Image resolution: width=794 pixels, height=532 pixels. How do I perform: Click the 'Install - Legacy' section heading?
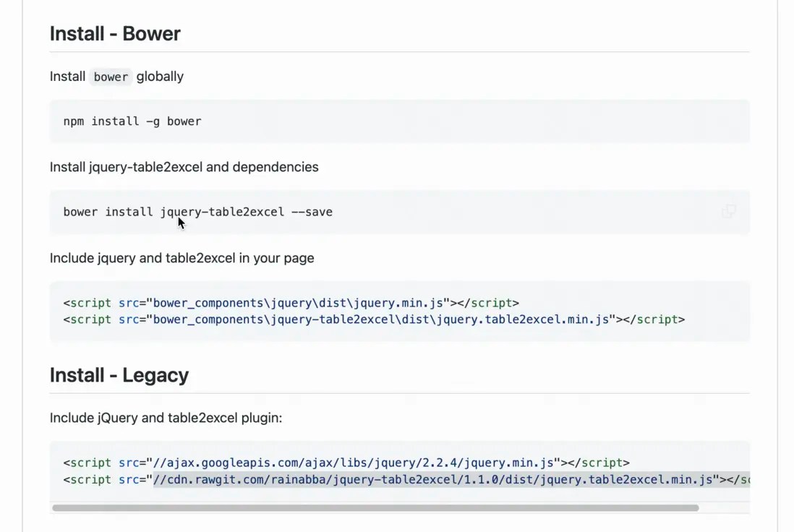coord(119,374)
